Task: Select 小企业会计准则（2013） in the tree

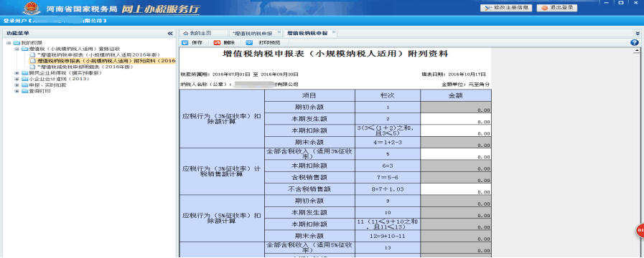Action: (59, 79)
